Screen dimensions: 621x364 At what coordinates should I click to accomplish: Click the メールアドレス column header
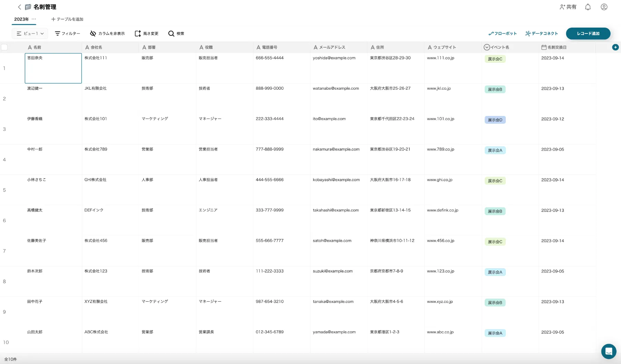pos(339,47)
